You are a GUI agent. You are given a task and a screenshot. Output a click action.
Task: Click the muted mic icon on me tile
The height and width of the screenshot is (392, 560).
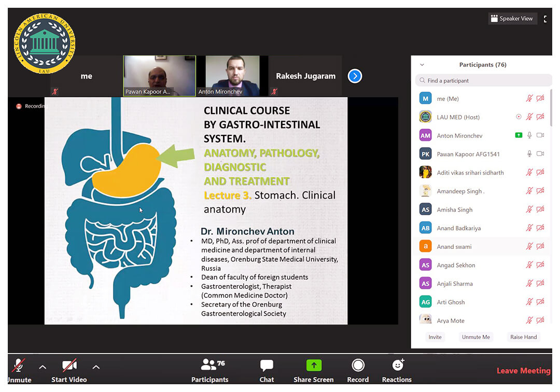[54, 91]
